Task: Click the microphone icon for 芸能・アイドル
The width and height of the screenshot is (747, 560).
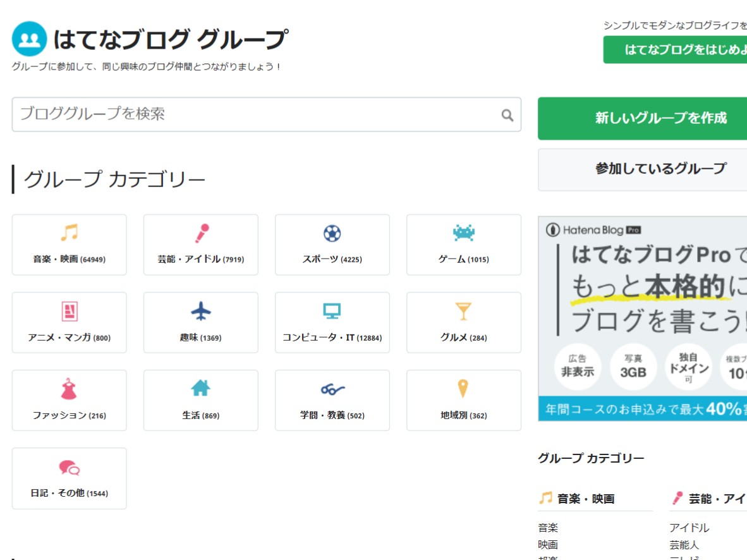Action: click(x=202, y=233)
